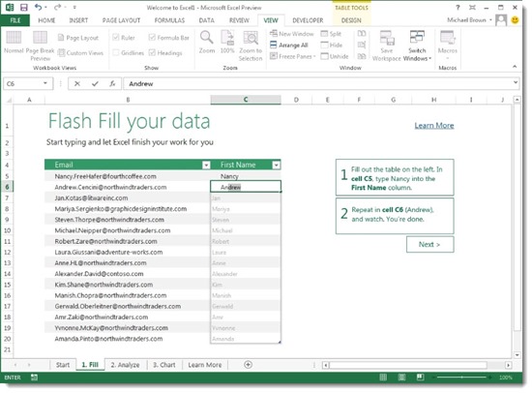Click the horizontal scrollbar track
Image resolution: width=532 pixels, height=393 pixels.
click(x=408, y=365)
